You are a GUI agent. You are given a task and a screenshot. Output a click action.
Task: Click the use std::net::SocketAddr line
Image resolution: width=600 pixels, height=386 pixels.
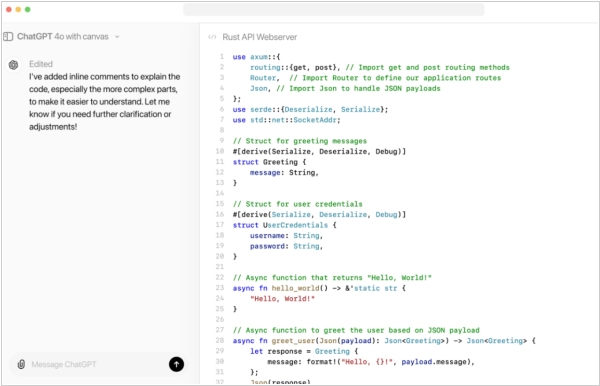click(286, 120)
